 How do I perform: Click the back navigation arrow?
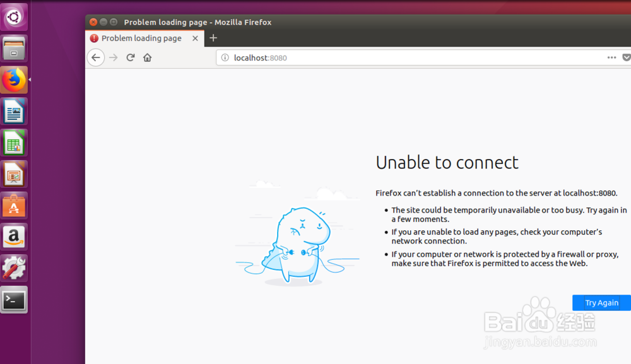95,57
